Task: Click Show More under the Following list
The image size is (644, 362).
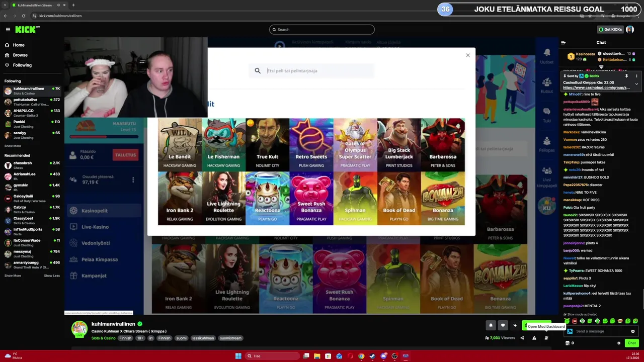Action: click(x=13, y=146)
